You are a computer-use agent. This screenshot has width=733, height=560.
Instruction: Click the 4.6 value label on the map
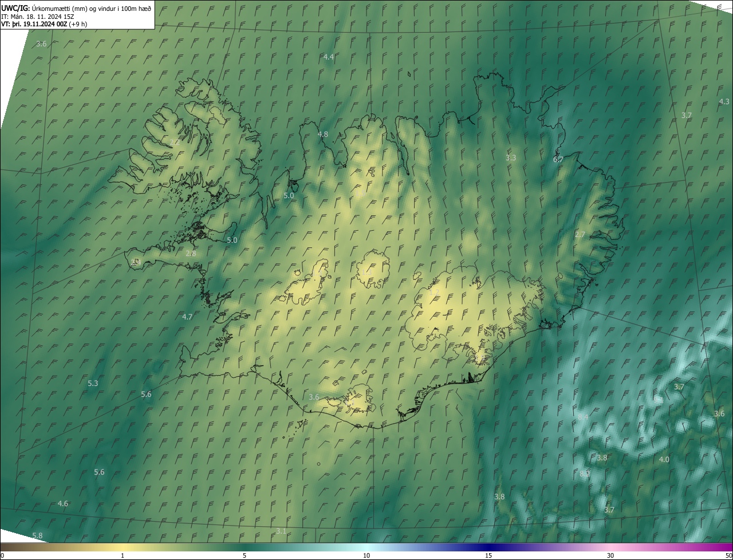pyautogui.click(x=63, y=503)
